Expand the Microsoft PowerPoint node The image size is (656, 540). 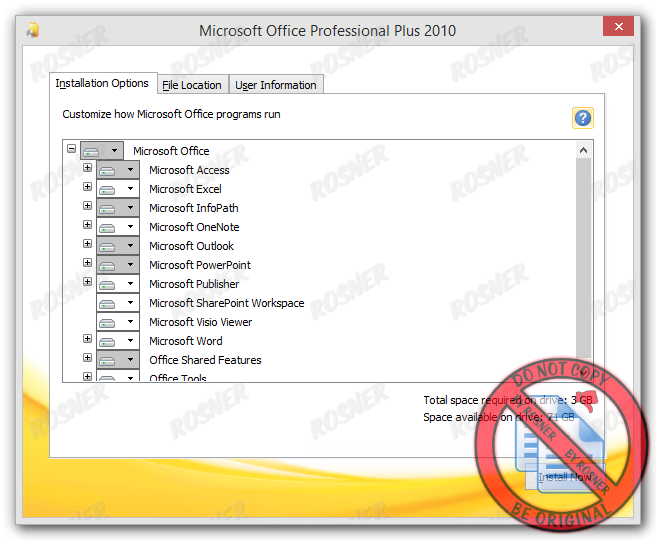click(x=87, y=263)
